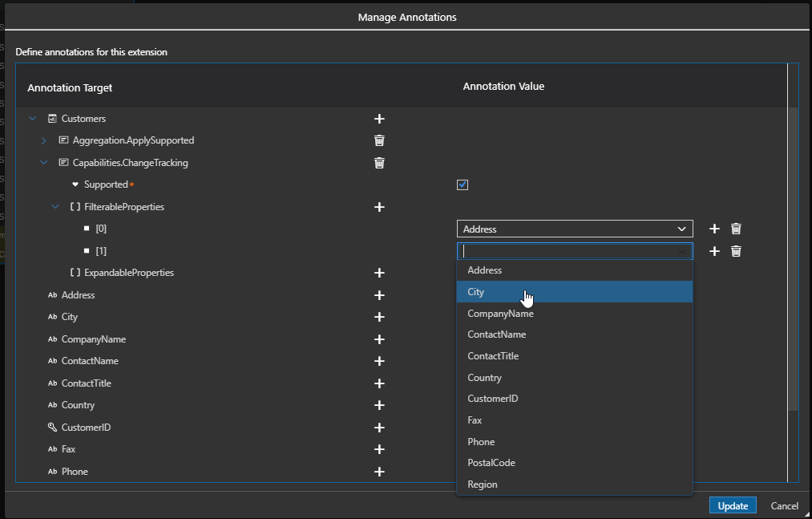Click the ExpandableProperties collection bracket icon

(75, 272)
